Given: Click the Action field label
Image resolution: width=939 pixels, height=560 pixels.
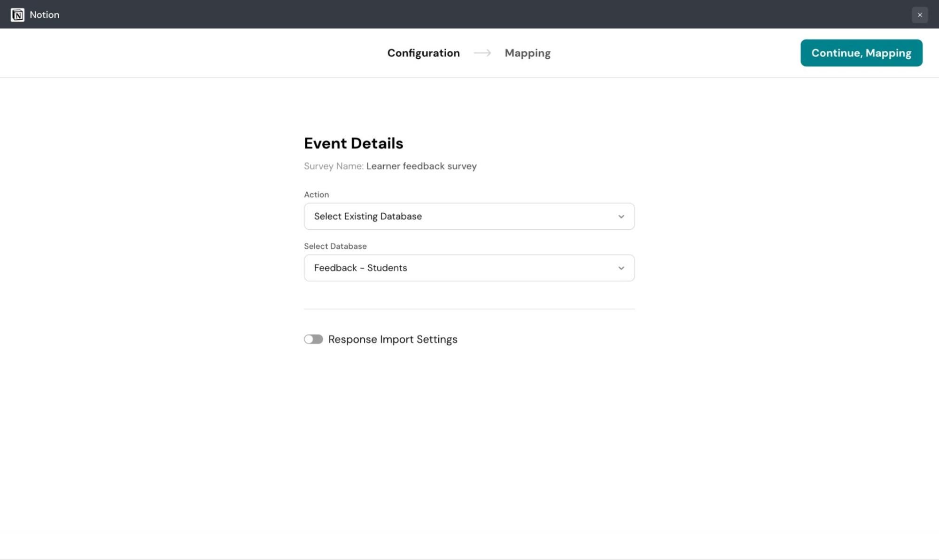Looking at the screenshot, I should tap(316, 194).
